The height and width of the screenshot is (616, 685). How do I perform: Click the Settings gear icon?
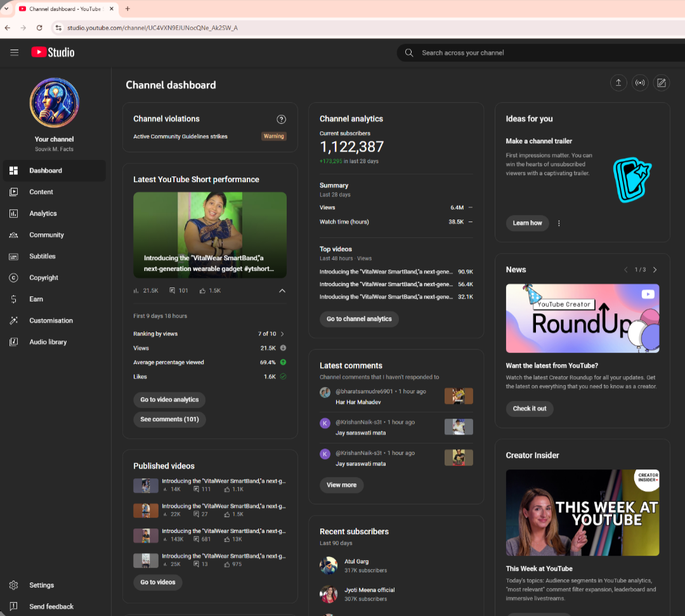13,585
